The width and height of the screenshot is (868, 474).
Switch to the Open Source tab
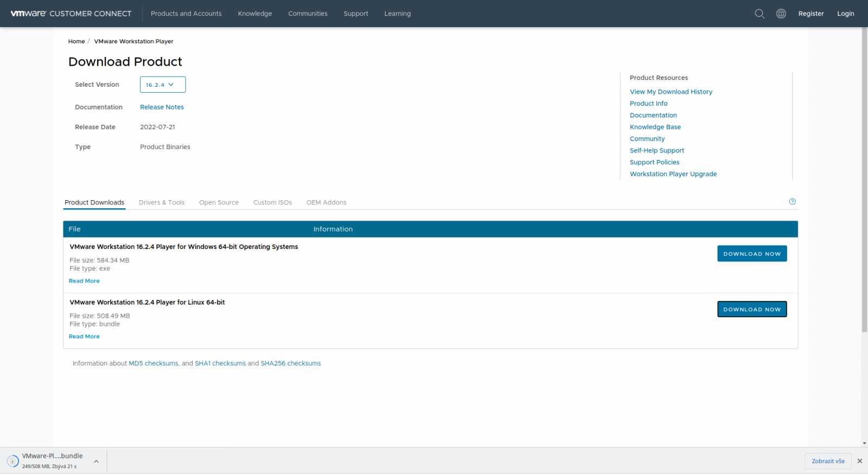pyautogui.click(x=219, y=202)
